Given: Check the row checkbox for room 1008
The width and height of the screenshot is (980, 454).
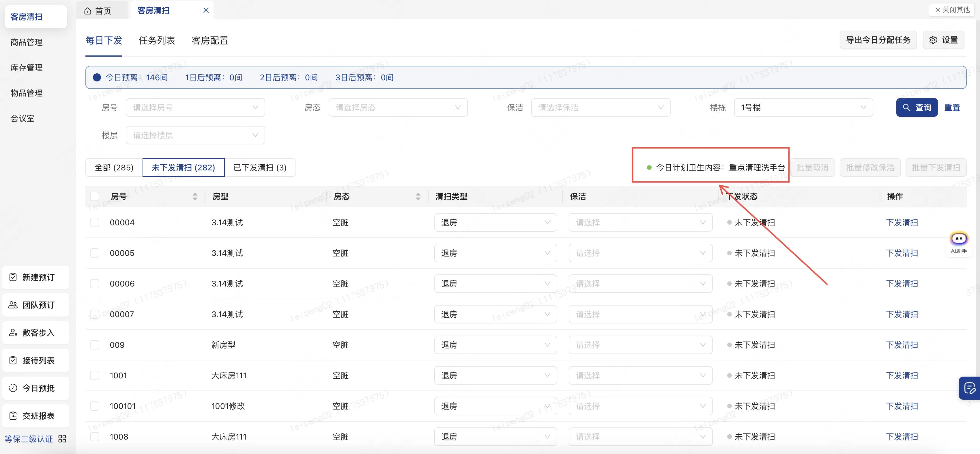Looking at the screenshot, I should (x=94, y=436).
